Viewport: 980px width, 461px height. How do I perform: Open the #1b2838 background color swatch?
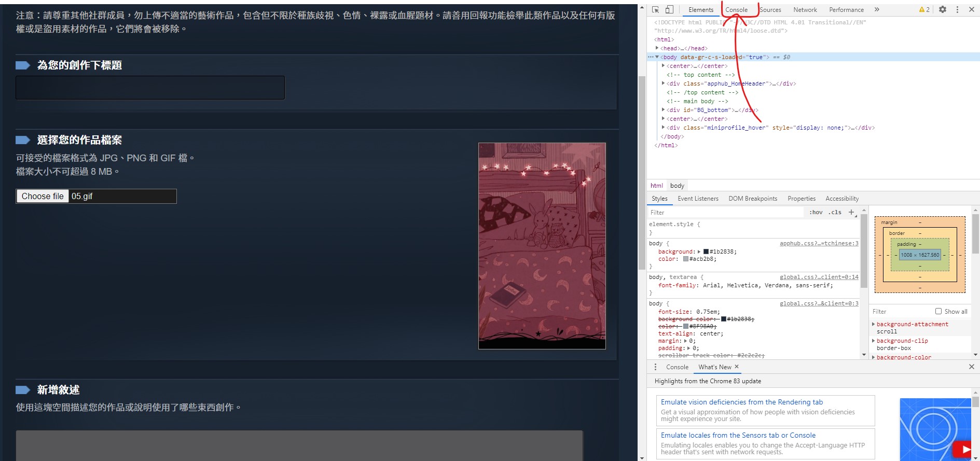click(x=706, y=252)
